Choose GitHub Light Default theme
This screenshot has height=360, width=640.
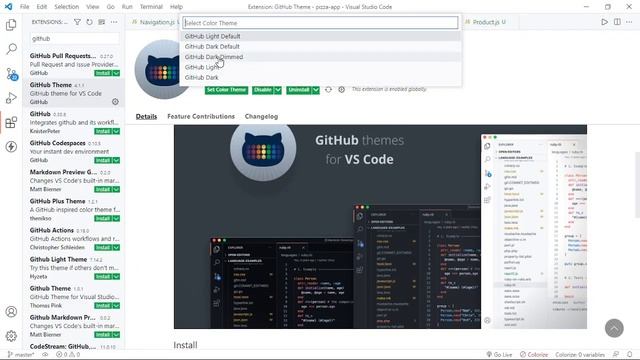(x=320, y=36)
